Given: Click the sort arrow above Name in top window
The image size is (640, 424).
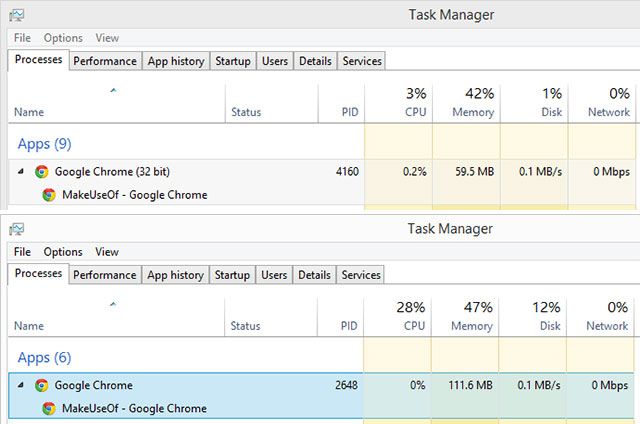Looking at the screenshot, I should 113,90.
